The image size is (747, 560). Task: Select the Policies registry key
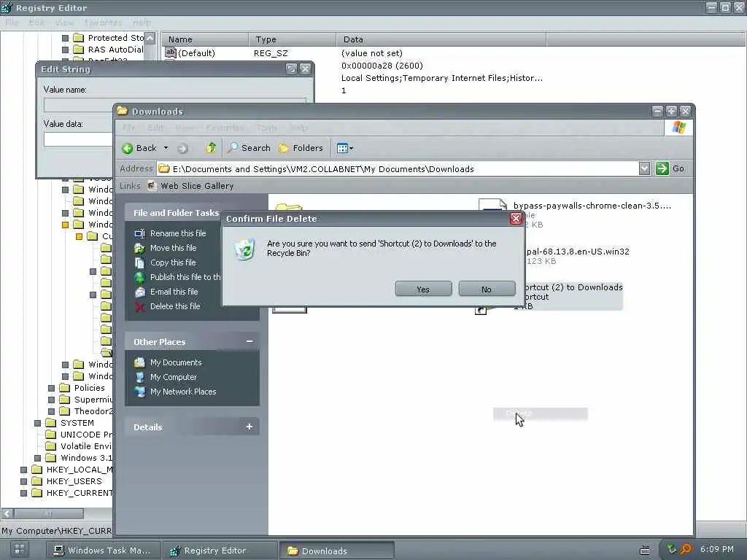pyautogui.click(x=89, y=388)
